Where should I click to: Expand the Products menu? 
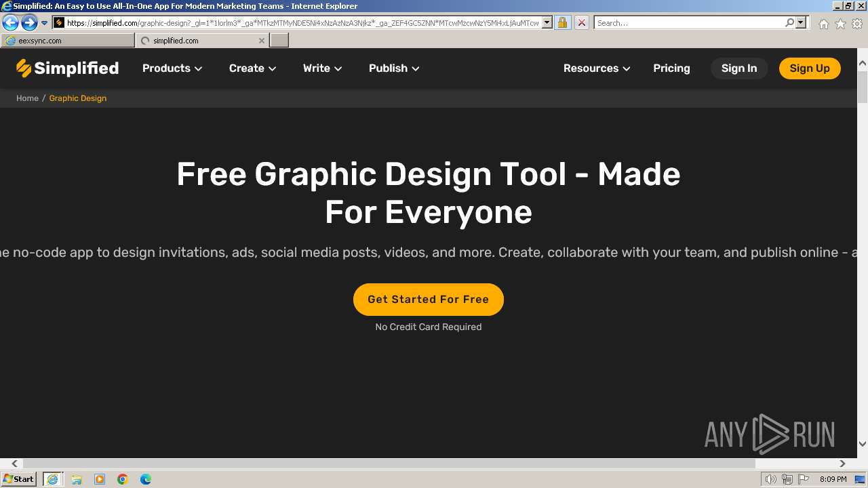[172, 68]
